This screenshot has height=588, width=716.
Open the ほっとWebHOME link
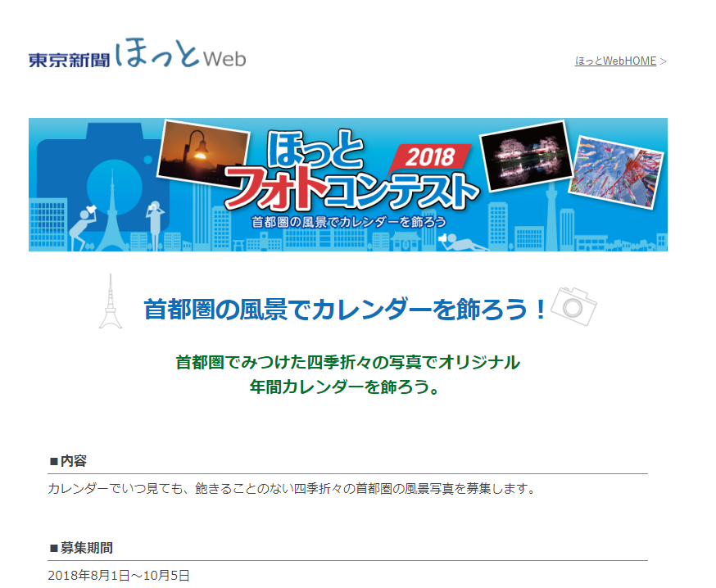(615, 61)
